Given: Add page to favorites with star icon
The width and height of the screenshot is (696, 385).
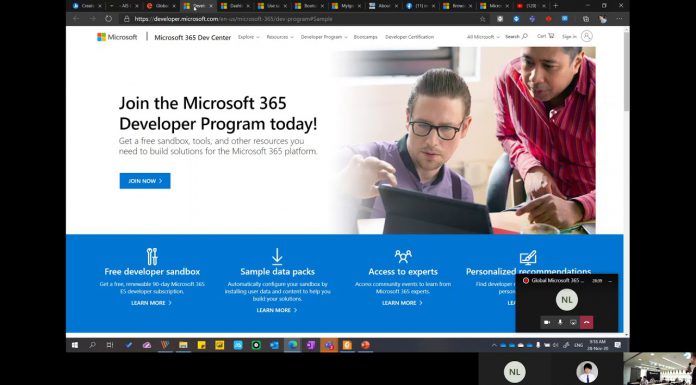Looking at the screenshot, I should (x=482, y=19).
